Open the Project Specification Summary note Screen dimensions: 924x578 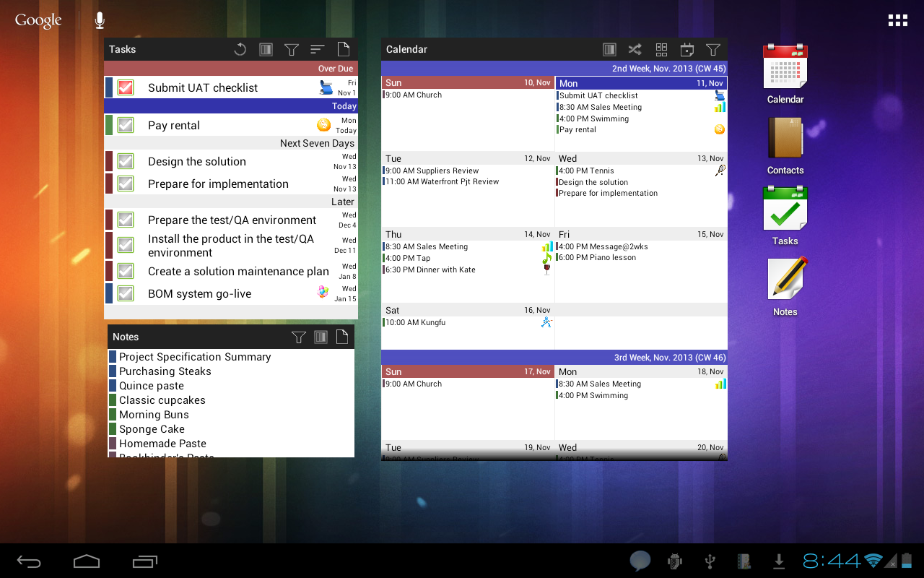(195, 357)
